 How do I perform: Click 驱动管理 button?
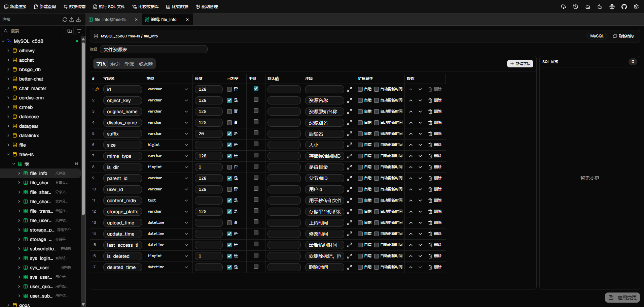click(207, 7)
